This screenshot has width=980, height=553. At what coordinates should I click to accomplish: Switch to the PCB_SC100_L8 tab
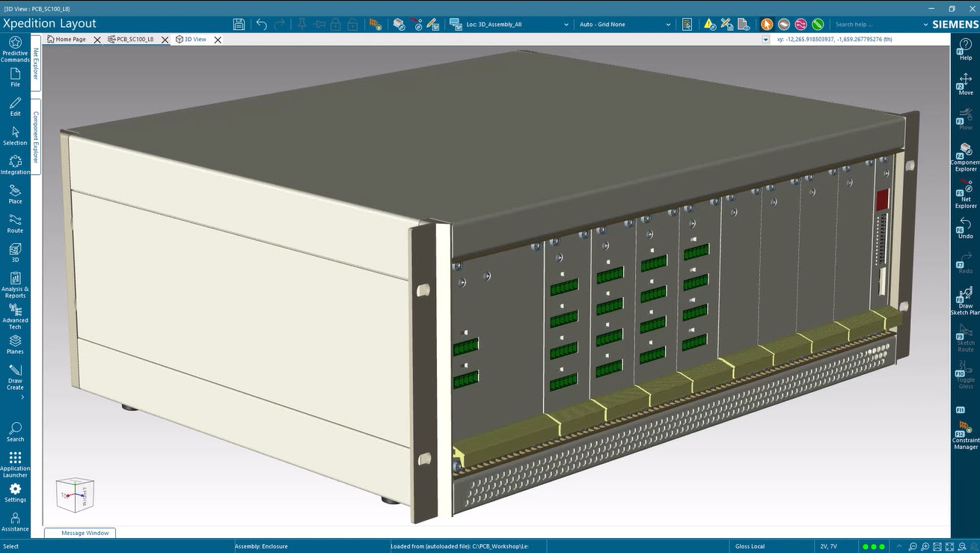(135, 39)
